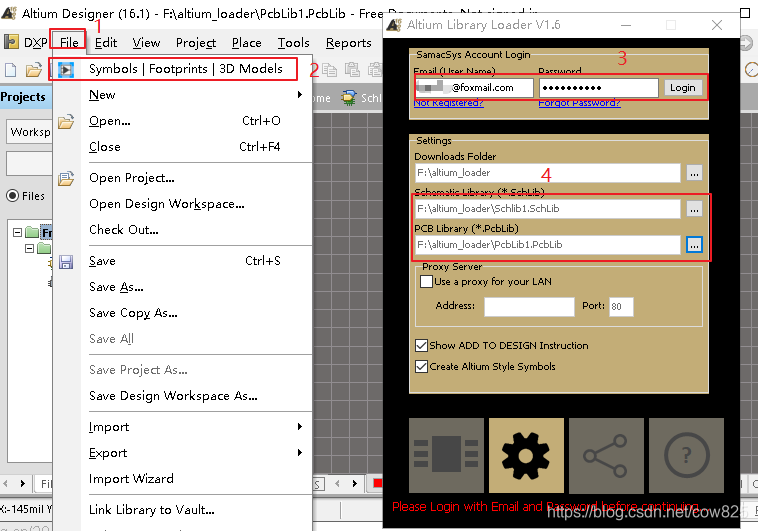Click the Altium Library Loader title icon

(394, 25)
